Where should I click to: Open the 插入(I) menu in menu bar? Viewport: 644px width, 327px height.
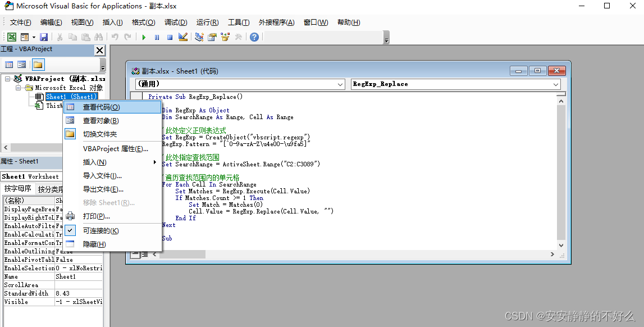[x=112, y=22]
